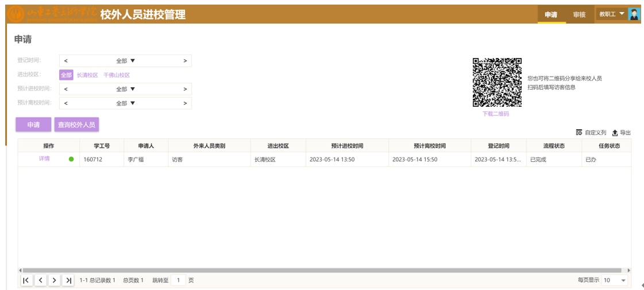Select the 长清校区 campus filter
The height and width of the screenshot is (290, 644).
pyautogui.click(x=87, y=75)
